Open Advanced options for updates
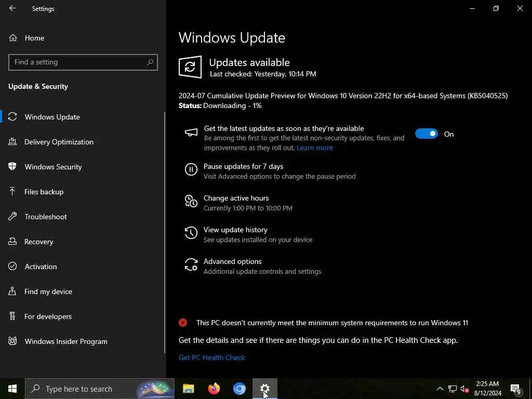The height and width of the screenshot is (399, 532). tap(232, 261)
